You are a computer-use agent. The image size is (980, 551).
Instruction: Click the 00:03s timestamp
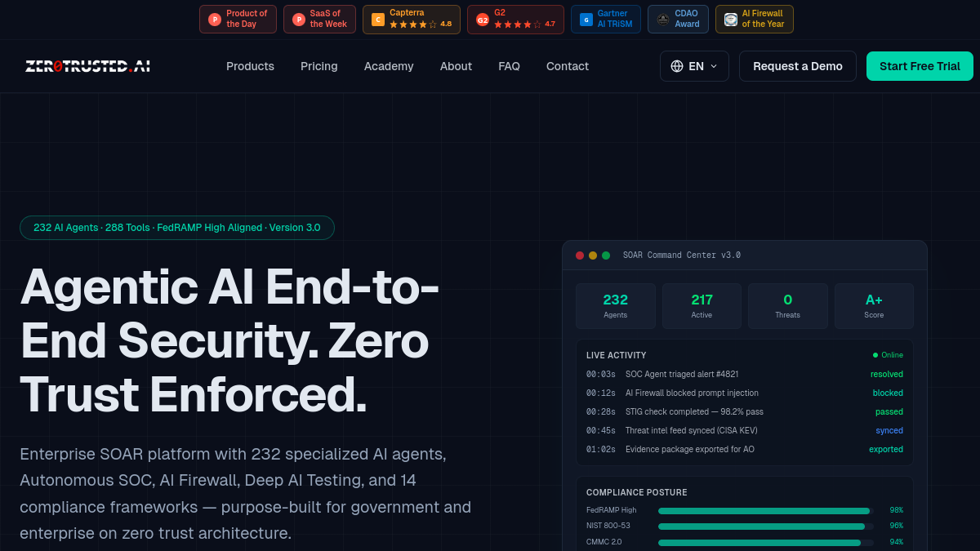[601, 374]
